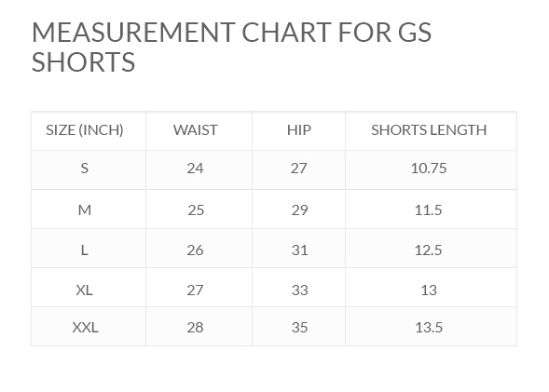Viewport: 549px width, 392px height.
Task: Select shorts length value 11.5
Action: tap(428, 210)
